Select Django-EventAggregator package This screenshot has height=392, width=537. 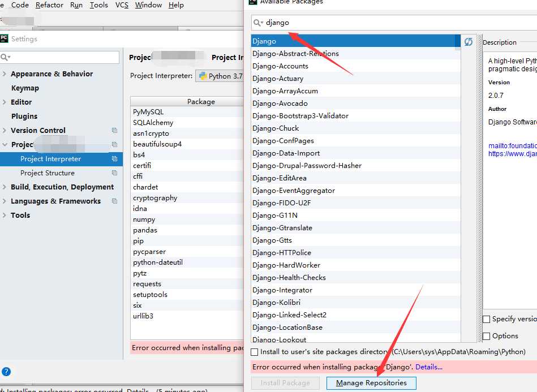pos(355,191)
